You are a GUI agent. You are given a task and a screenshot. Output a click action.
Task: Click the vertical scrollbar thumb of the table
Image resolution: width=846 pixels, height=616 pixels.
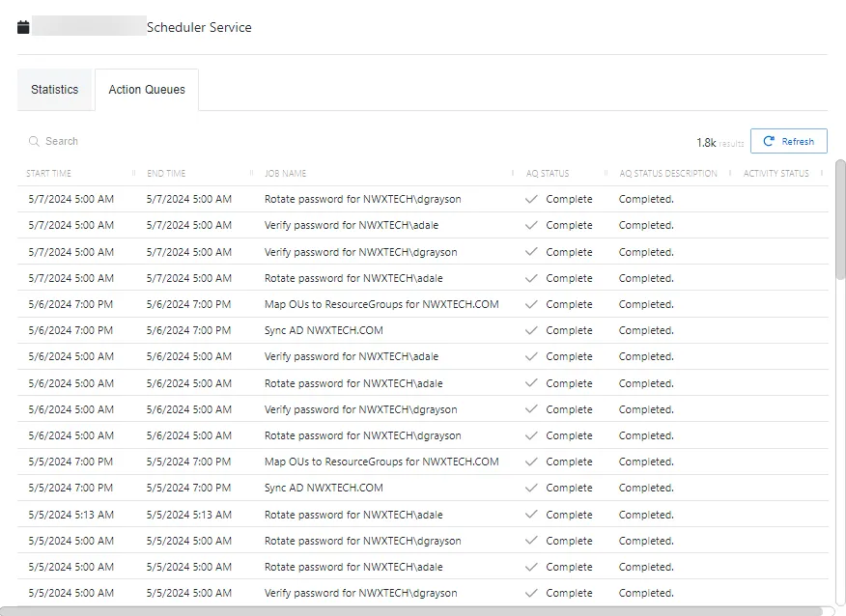coord(840,219)
